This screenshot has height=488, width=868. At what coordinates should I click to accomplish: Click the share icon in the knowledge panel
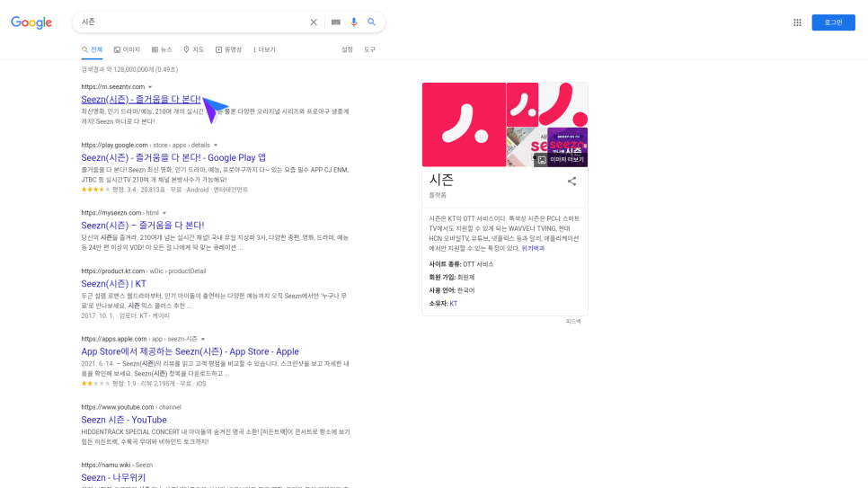point(571,182)
